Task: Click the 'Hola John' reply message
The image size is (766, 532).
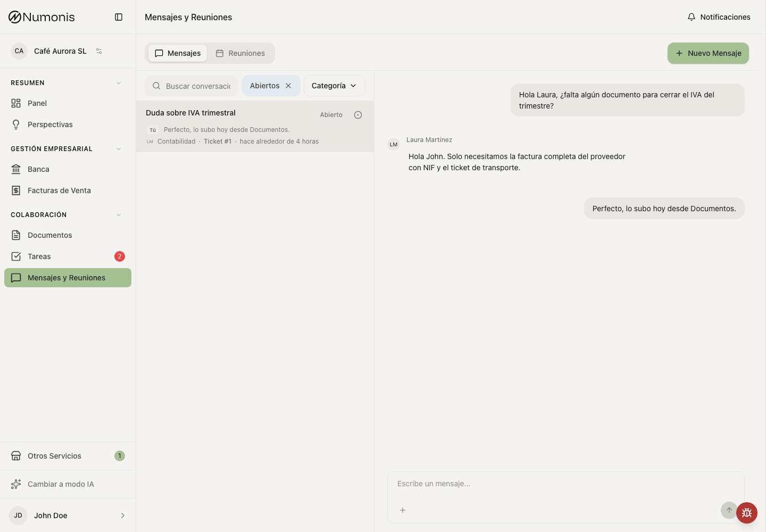Action: click(517, 162)
